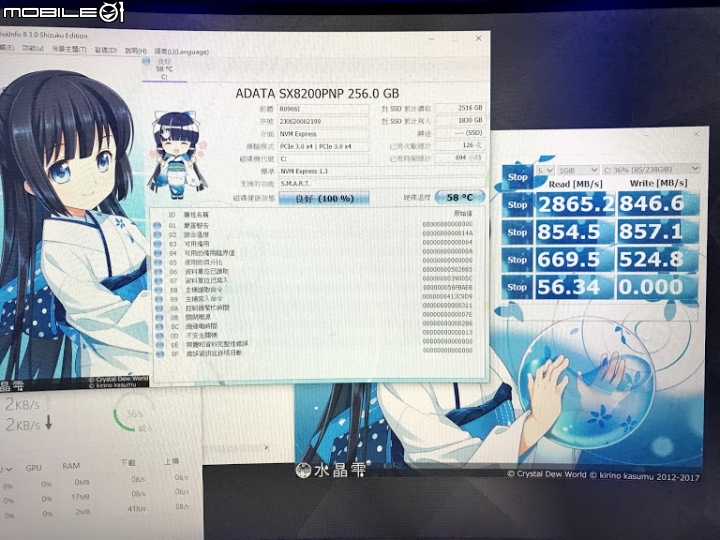720x540 pixels.
Task: Click the small chibi Shizuku character image
Action: click(177, 155)
